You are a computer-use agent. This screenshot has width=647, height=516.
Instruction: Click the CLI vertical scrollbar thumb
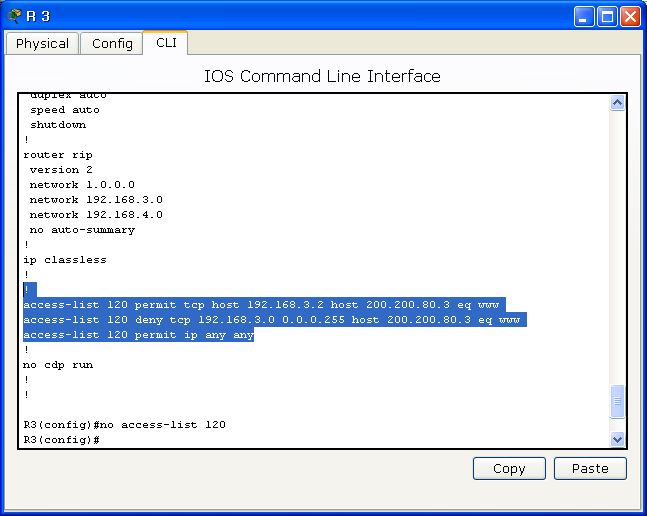(x=617, y=401)
